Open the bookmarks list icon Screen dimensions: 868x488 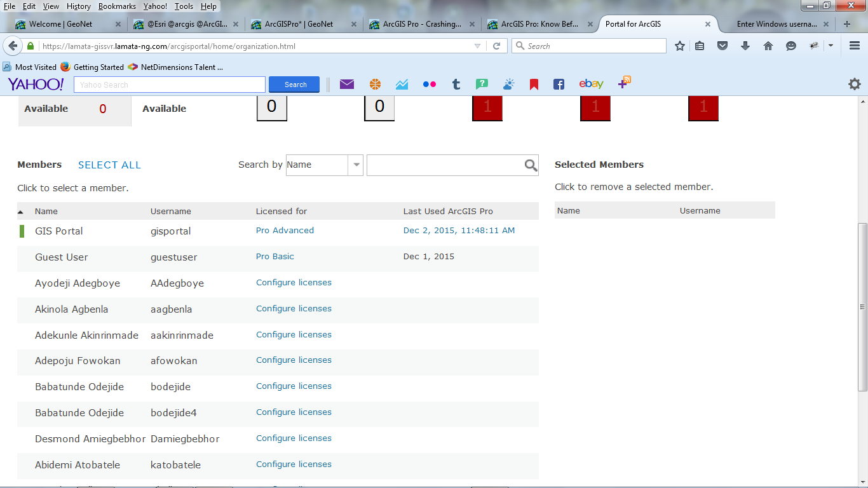[x=700, y=46]
